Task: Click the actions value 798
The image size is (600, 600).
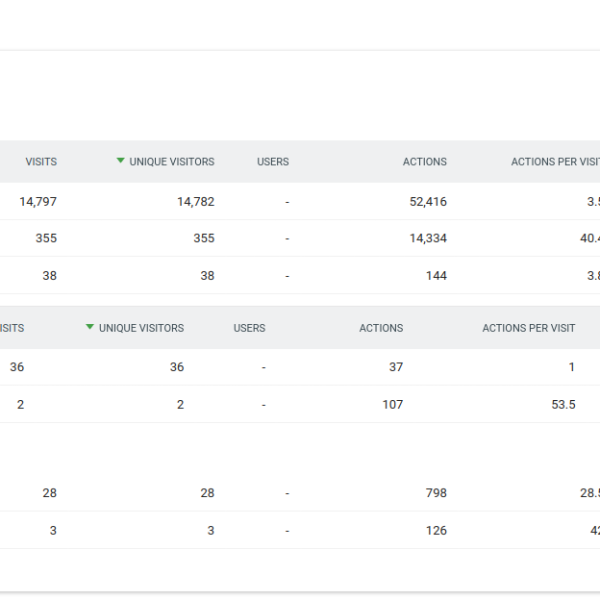Action: (x=436, y=493)
